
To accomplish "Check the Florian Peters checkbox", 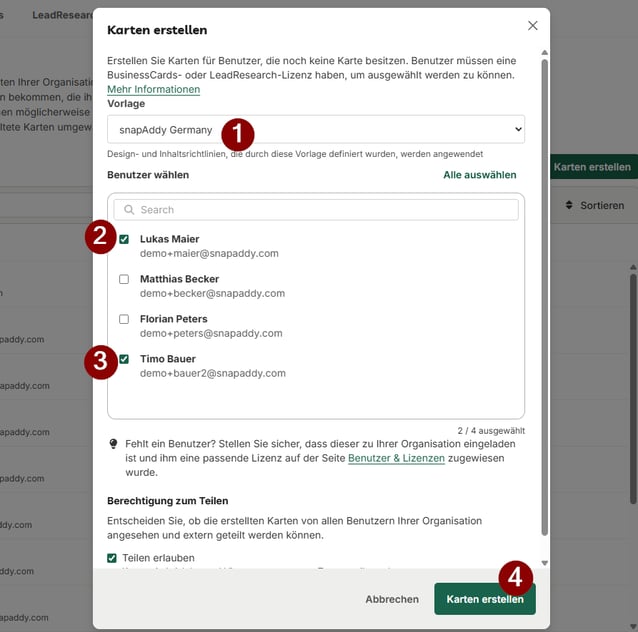I will tap(124, 319).
